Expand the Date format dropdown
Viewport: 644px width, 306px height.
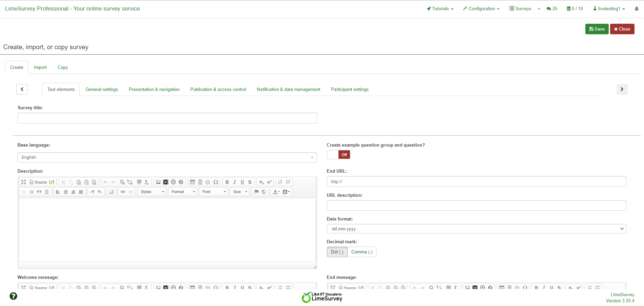coord(476,229)
